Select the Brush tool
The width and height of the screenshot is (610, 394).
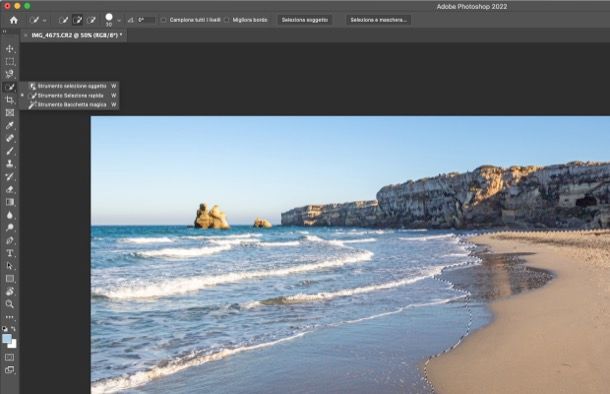click(x=10, y=151)
